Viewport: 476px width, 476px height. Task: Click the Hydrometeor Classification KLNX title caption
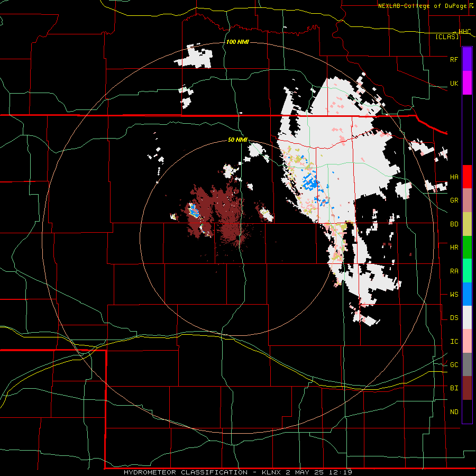coord(237,472)
